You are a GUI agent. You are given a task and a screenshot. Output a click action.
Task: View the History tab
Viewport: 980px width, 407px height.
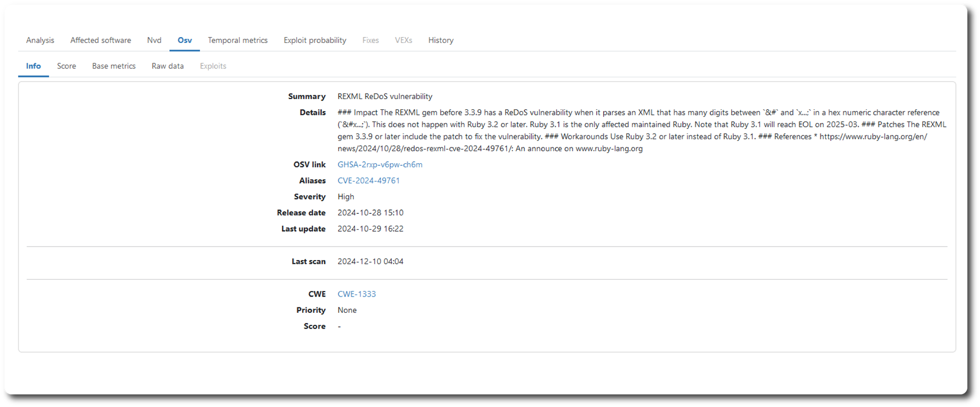[440, 40]
